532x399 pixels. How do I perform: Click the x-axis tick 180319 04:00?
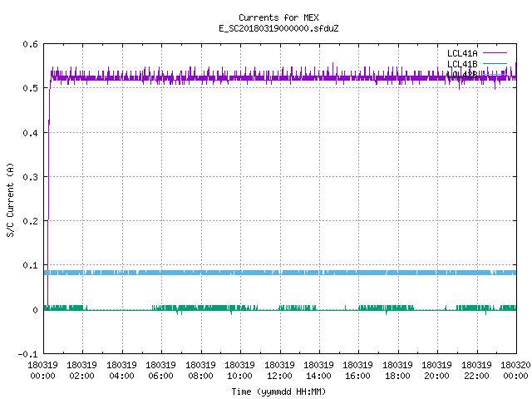coord(121,371)
